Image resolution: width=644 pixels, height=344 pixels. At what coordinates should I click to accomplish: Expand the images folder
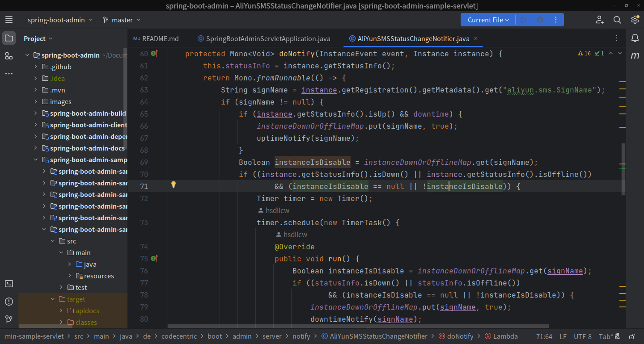coord(36,102)
